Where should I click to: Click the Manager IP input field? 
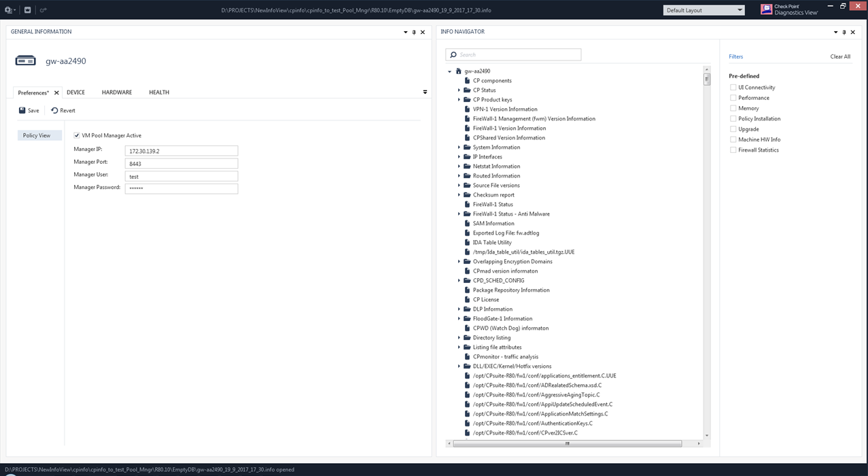(x=181, y=151)
